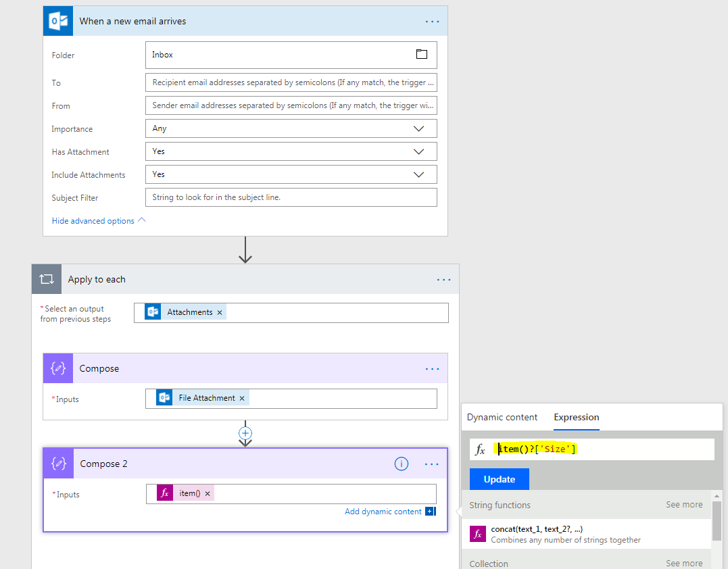The height and width of the screenshot is (569, 728).
Task: Select the Apply to each loop icon
Action: pyautogui.click(x=46, y=278)
